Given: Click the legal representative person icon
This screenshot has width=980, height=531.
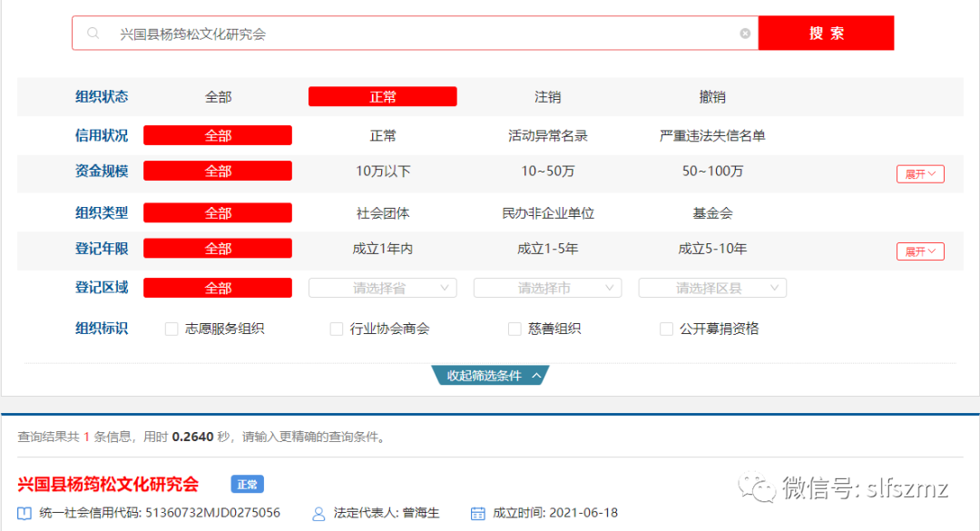Looking at the screenshot, I should pos(318,514).
